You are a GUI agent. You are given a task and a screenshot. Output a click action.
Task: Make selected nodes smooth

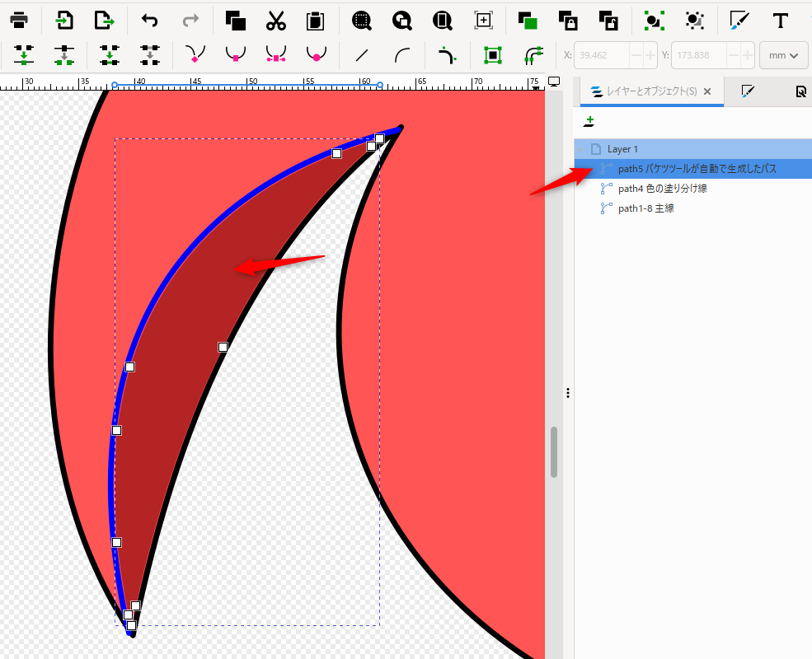point(236,54)
